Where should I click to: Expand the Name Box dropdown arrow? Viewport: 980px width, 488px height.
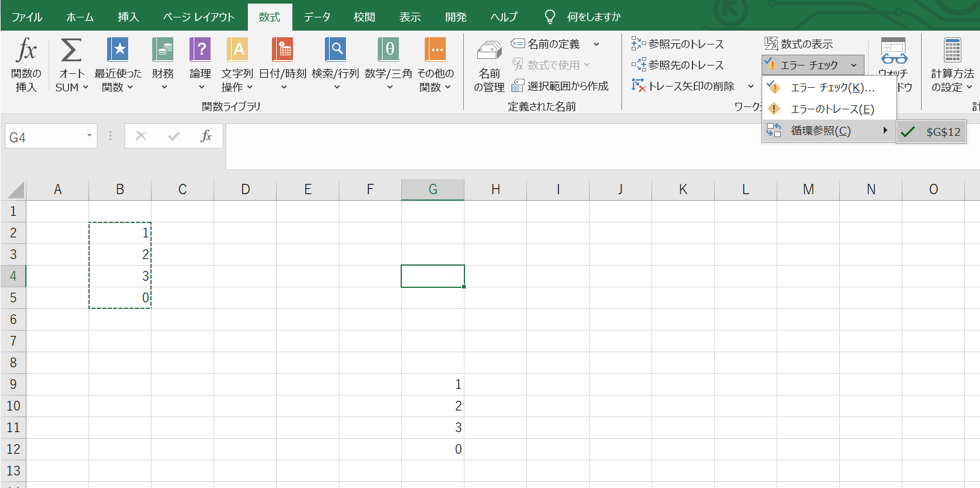pos(89,136)
